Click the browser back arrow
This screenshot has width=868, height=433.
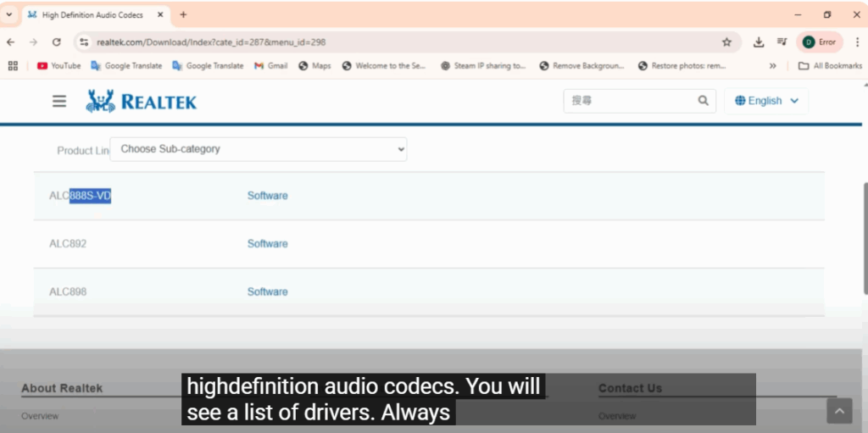click(x=10, y=42)
